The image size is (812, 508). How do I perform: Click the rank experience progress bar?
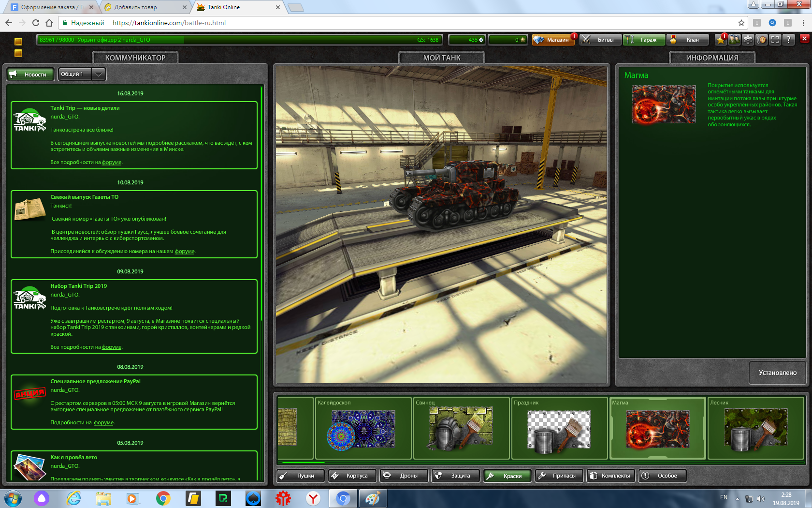tap(240, 40)
